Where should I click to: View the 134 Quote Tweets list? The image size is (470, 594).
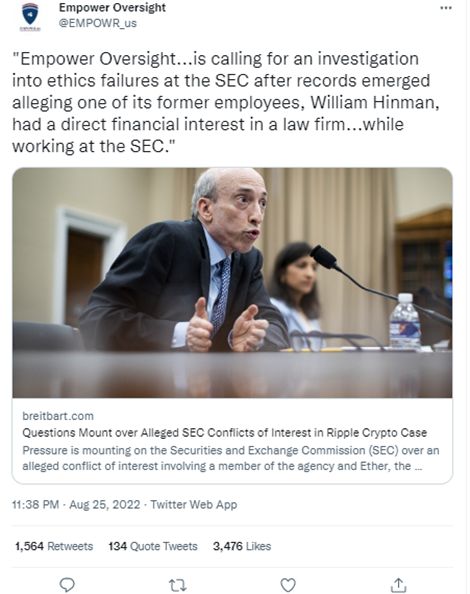[153, 546]
